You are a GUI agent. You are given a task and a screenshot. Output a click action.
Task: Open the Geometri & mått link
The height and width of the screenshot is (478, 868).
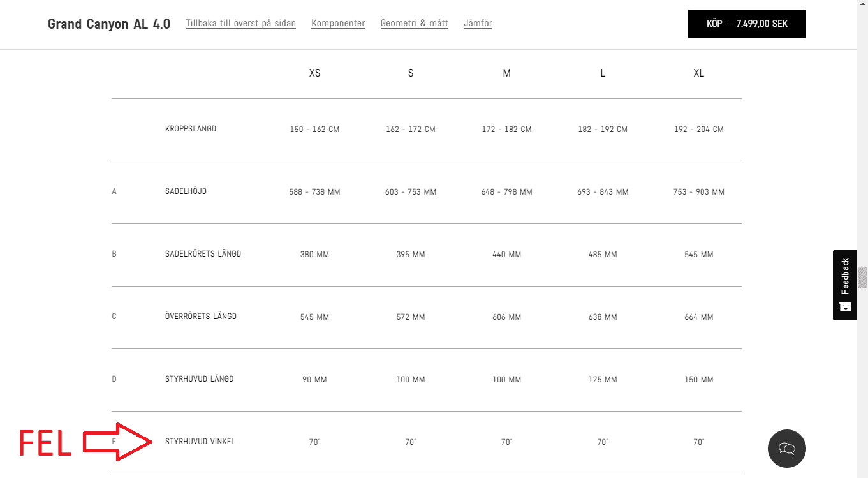415,24
